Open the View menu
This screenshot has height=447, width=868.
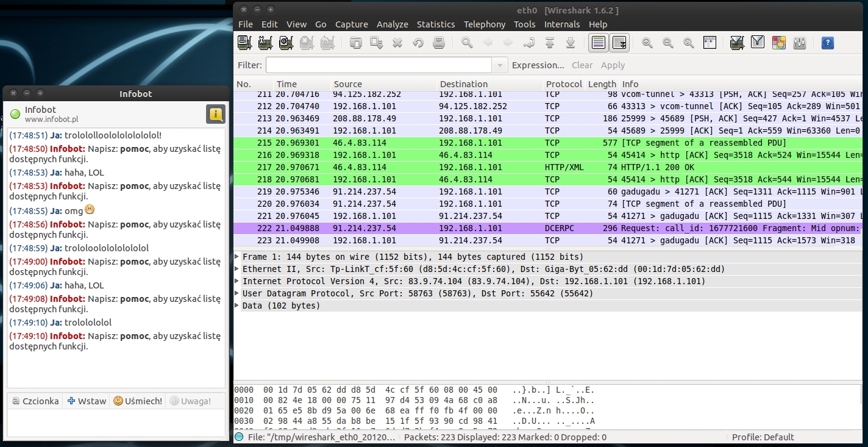coord(296,24)
